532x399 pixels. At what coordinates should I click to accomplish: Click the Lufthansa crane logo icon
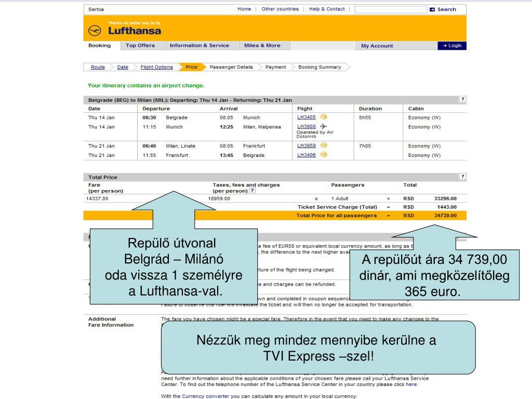[x=95, y=31]
